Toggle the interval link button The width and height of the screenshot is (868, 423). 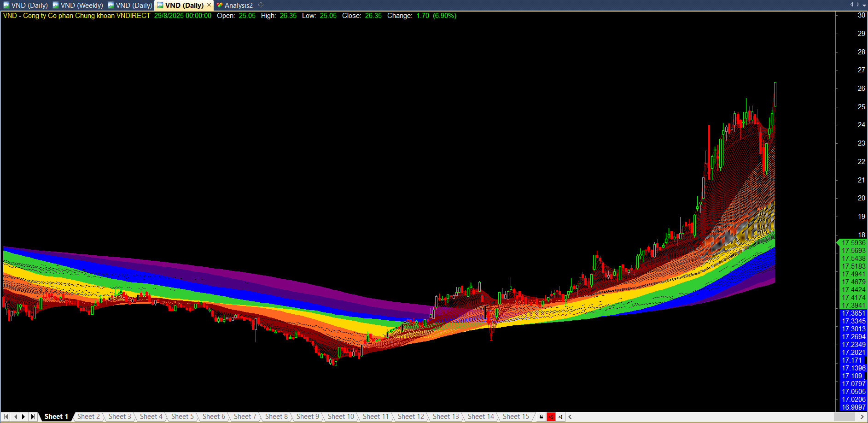[x=560, y=417]
